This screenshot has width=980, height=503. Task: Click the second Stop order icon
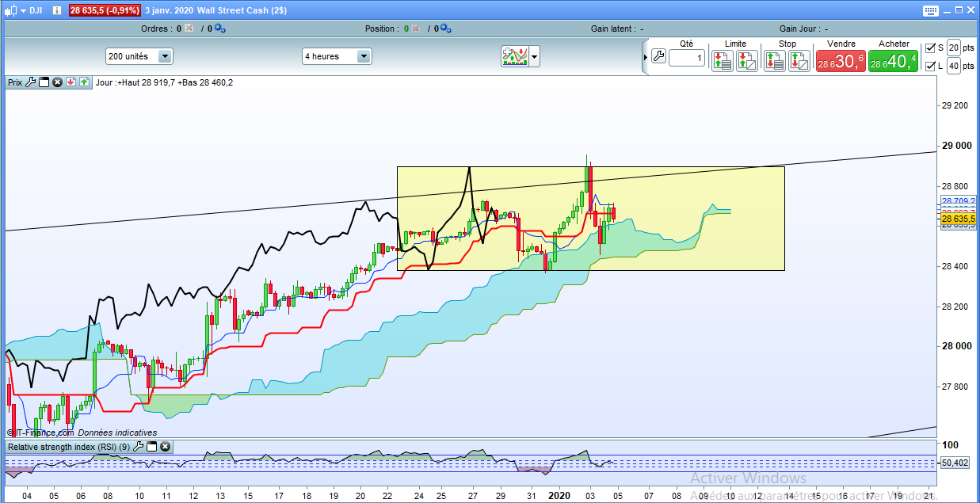(x=799, y=61)
